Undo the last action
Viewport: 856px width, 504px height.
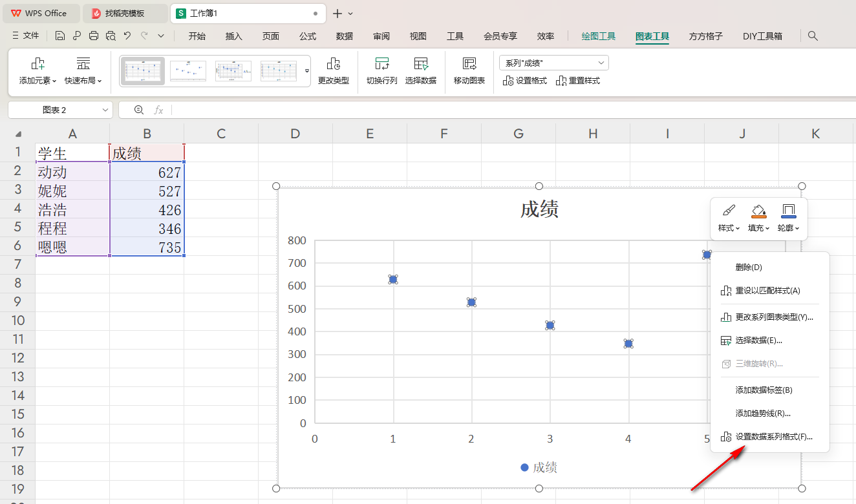pyautogui.click(x=127, y=36)
